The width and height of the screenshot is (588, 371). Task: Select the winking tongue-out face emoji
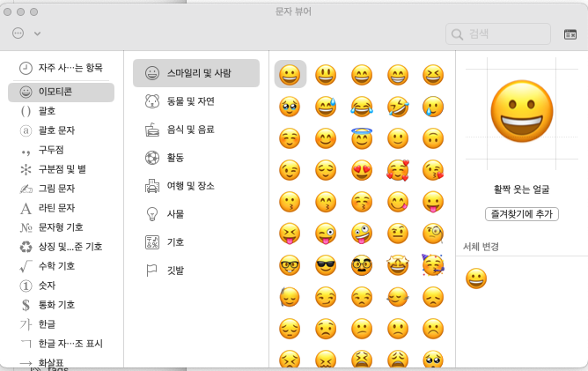[x=326, y=234]
